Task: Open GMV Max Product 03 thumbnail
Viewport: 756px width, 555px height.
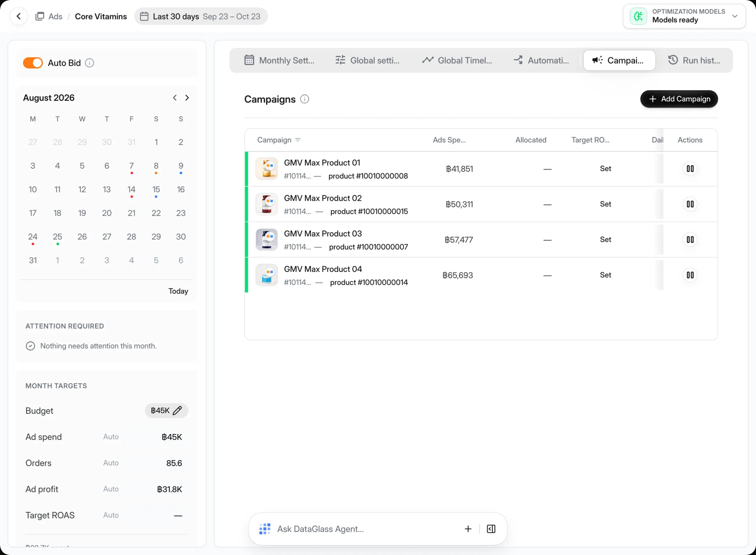Action: tap(266, 240)
